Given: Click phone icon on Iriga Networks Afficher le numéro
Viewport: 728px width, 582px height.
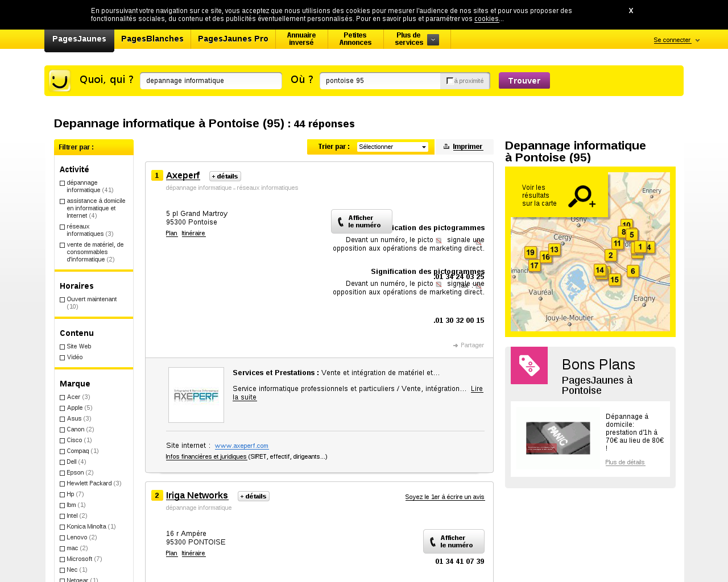Looking at the screenshot, I should pyautogui.click(x=433, y=542).
